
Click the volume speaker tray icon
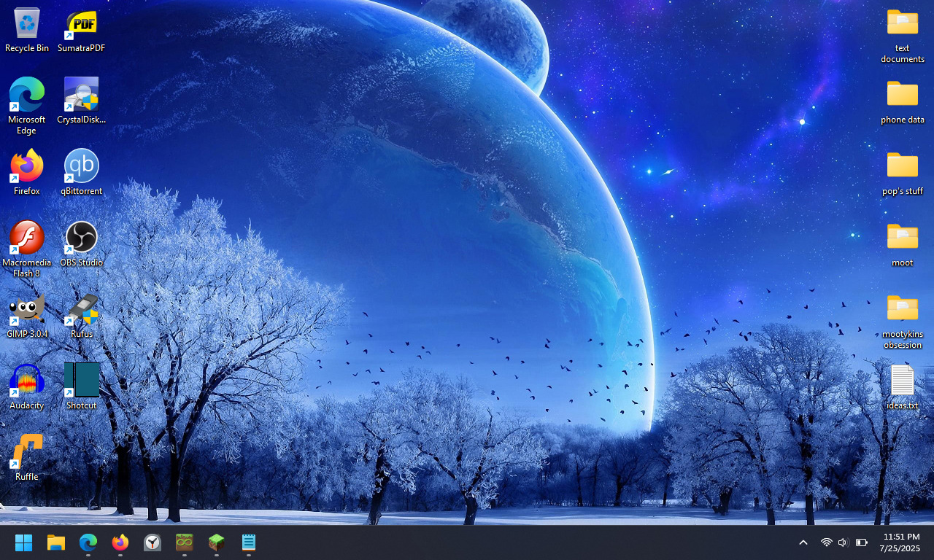click(x=844, y=542)
